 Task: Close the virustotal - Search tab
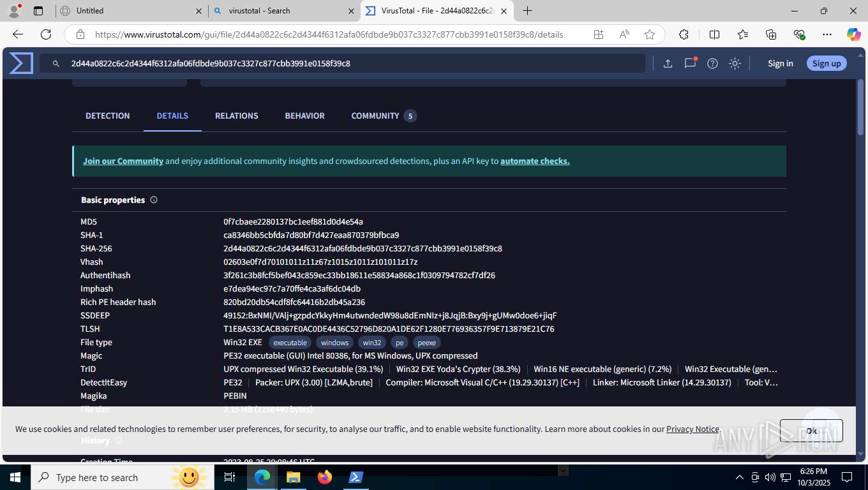coord(351,11)
